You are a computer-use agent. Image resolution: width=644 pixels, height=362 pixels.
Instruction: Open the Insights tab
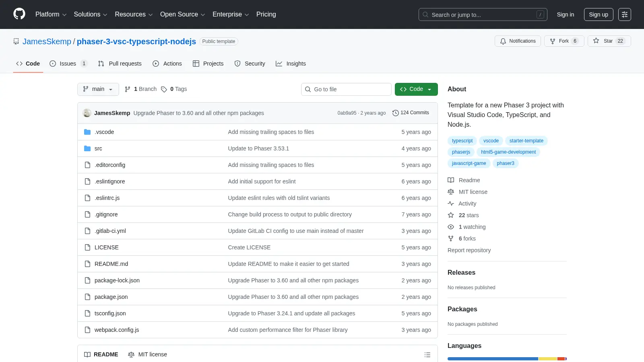tap(291, 64)
